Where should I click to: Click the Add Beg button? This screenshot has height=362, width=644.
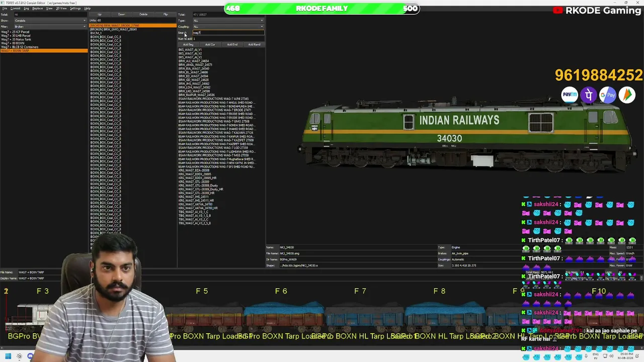click(188, 45)
